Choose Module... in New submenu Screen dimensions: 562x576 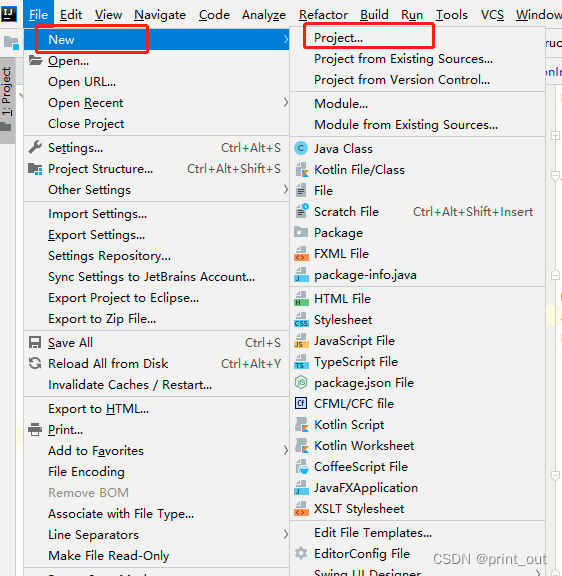(x=417, y=104)
